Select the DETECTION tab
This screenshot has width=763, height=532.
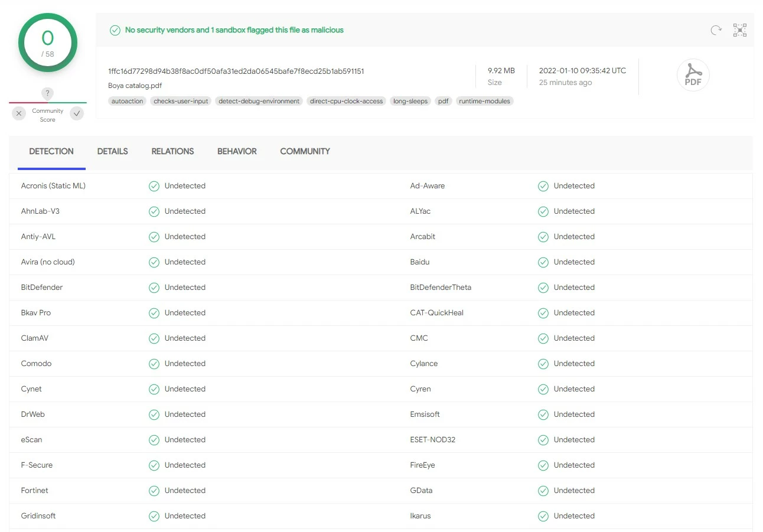pos(51,151)
